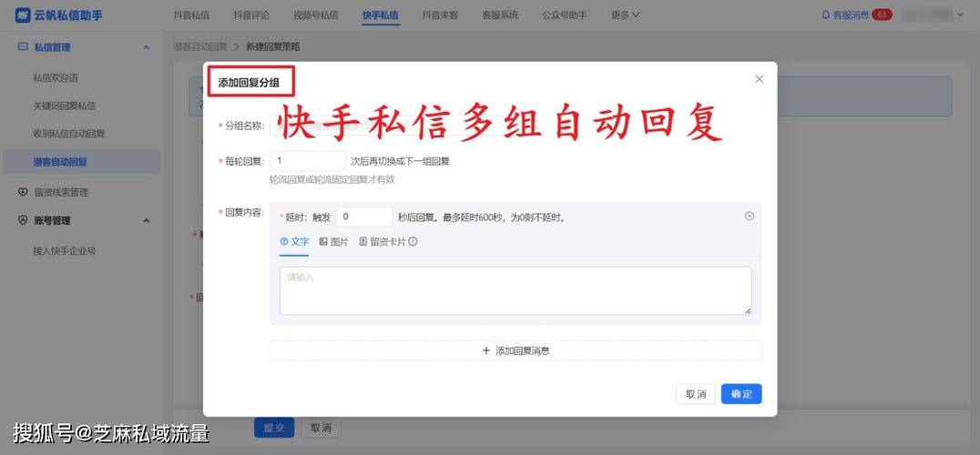The image size is (980, 455).
Task: Open the 更多 dropdown in top navigation
Action: point(625,15)
